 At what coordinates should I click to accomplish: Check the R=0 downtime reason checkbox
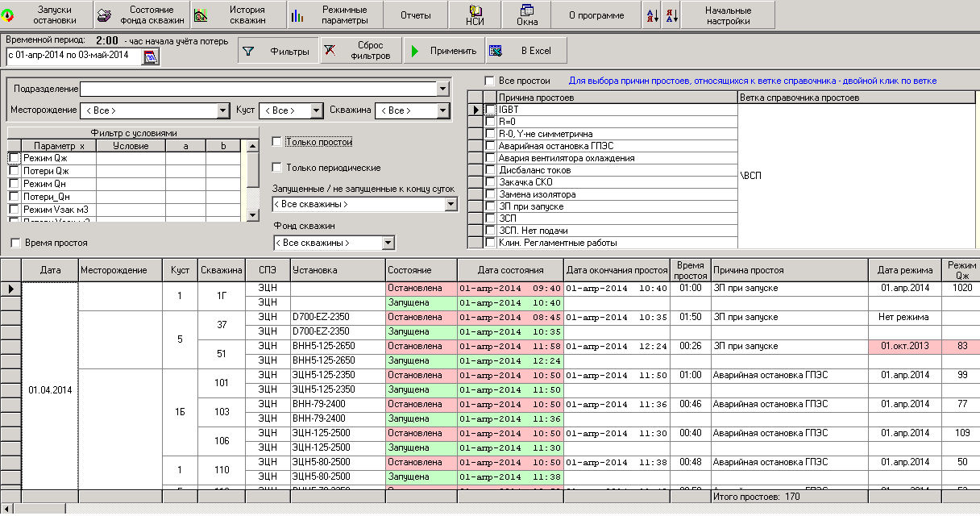(x=491, y=122)
